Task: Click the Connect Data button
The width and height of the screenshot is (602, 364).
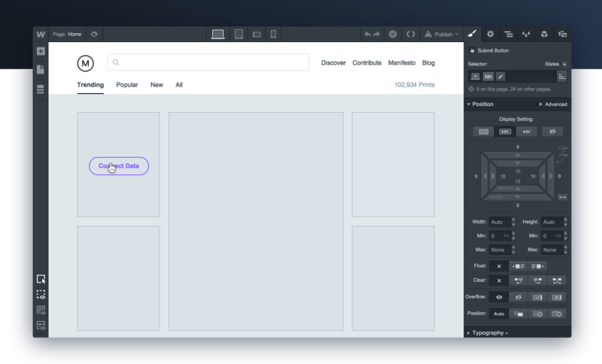Action: pyautogui.click(x=119, y=166)
